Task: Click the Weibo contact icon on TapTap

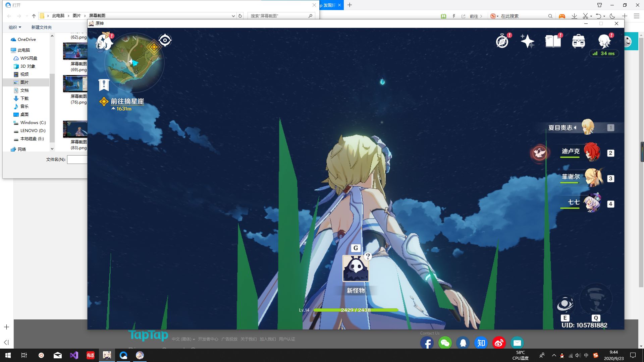Action: pos(499,343)
